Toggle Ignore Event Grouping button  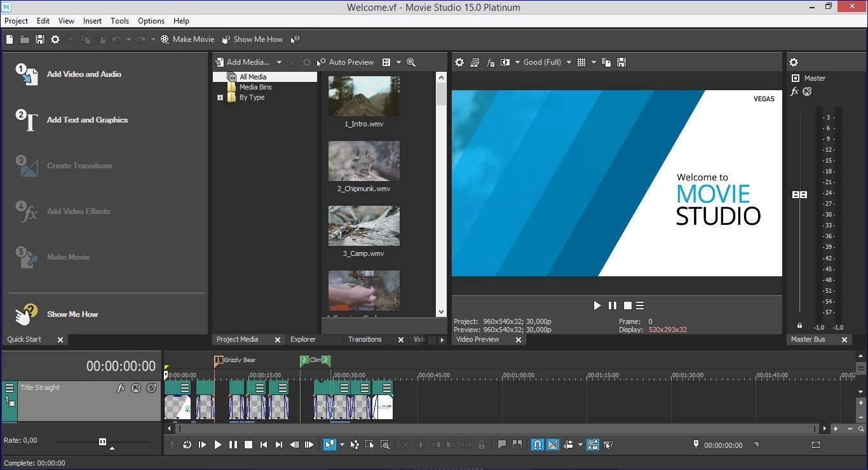pyautogui.click(x=608, y=445)
